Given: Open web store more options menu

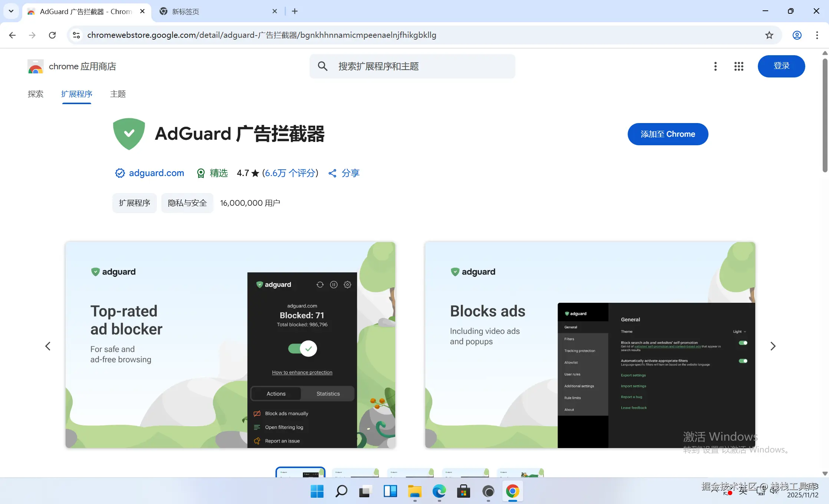Looking at the screenshot, I should pyautogui.click(x=715, y=66).
